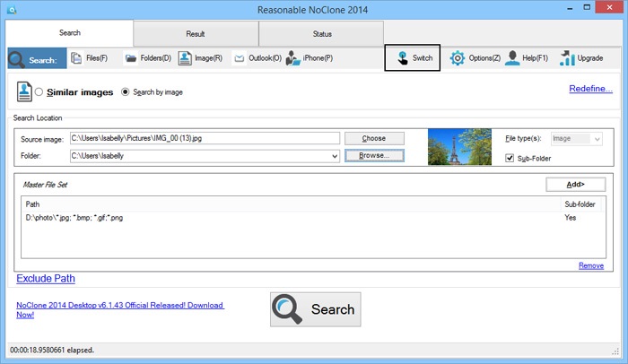
Task: Click the elapsed time status bar text
Action: (52, 350)
